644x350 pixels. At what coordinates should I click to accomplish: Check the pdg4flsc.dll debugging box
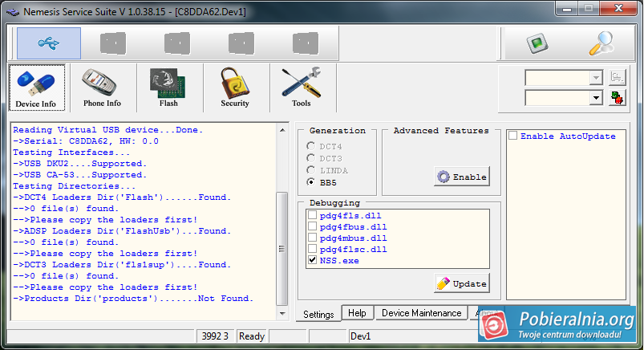pyautogui.click(x=313, y=249)
